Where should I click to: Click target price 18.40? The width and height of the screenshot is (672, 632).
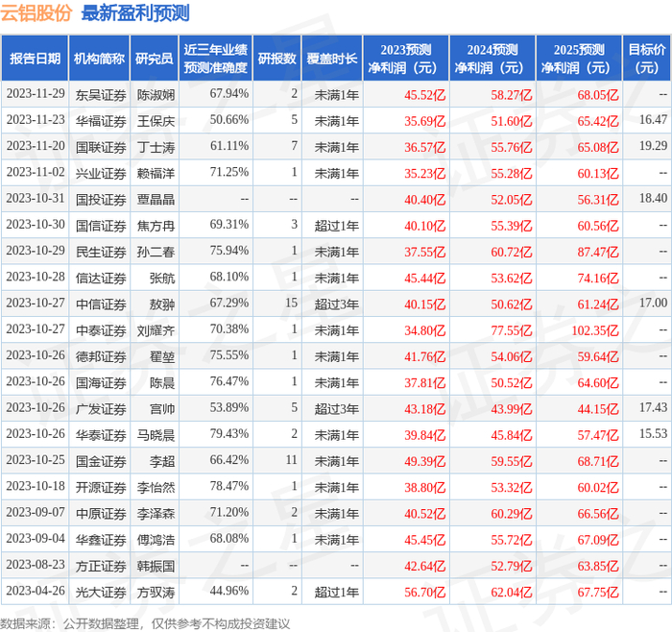pos(653,198)
